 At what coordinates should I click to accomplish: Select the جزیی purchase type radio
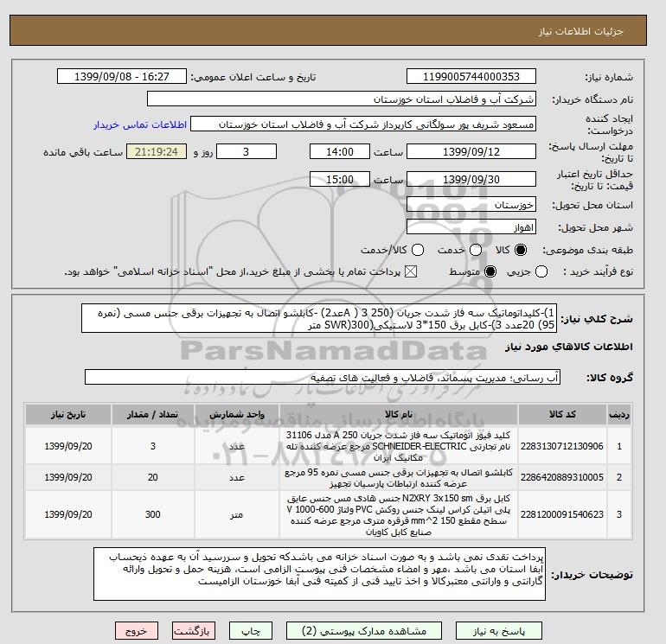[x=541, y=271]
